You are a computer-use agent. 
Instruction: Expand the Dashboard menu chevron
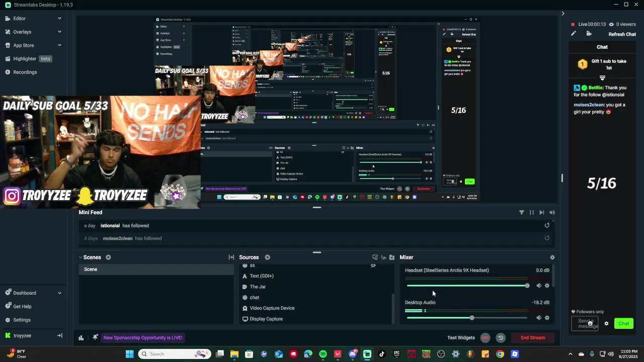(x=59, y=293)
